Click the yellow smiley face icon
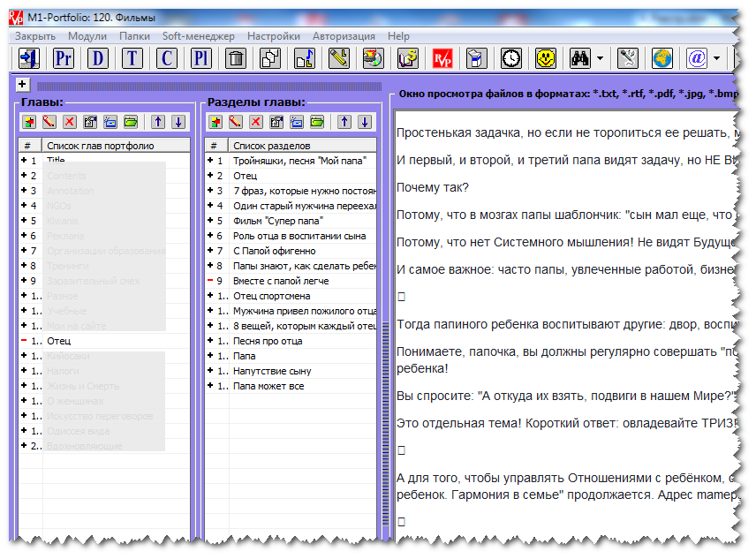Screen dimensions: 756x559 [546, 59]
